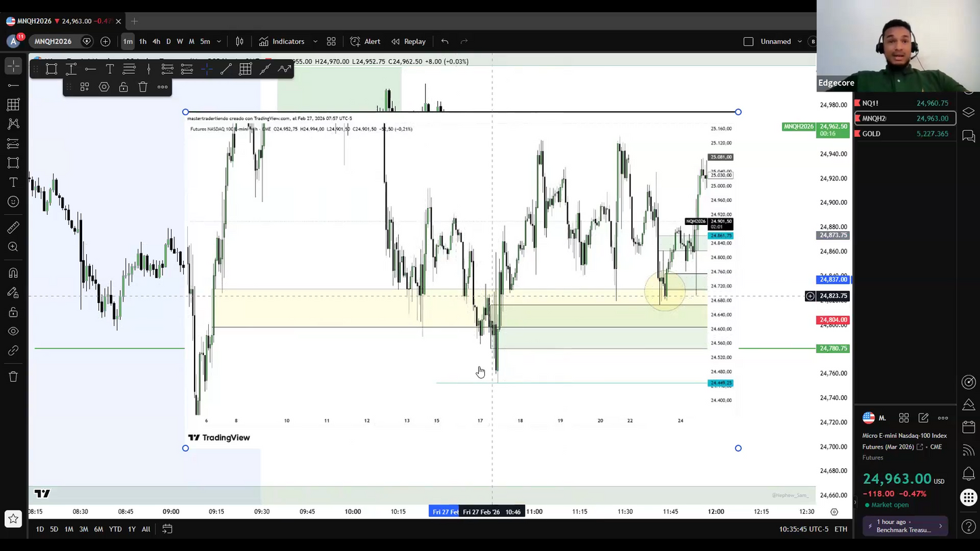Toggle ETH extended hours in status bar
This screenshot has height=551, width=980.
coord(841,529)
